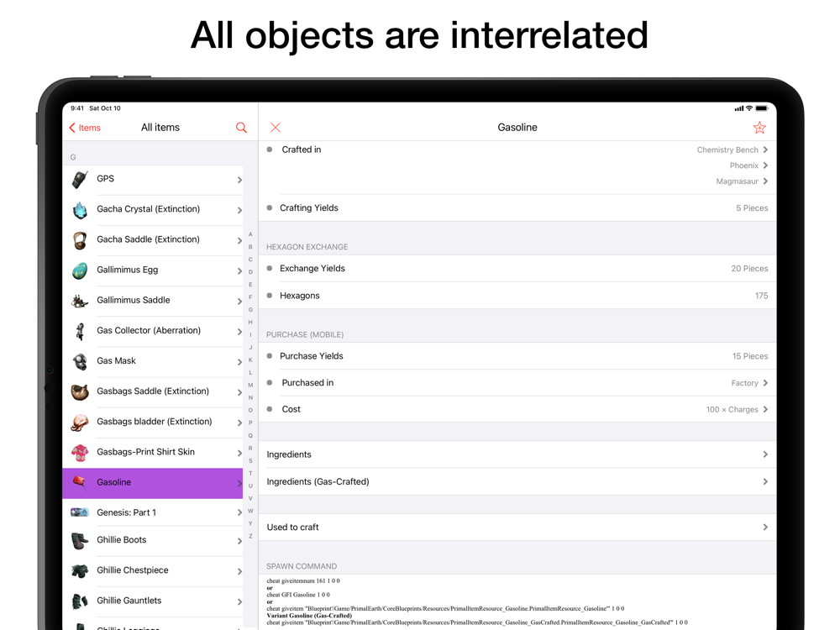This screenshot has width=840, height=630.
Task: Go back to Items
Action: [85, 128]
